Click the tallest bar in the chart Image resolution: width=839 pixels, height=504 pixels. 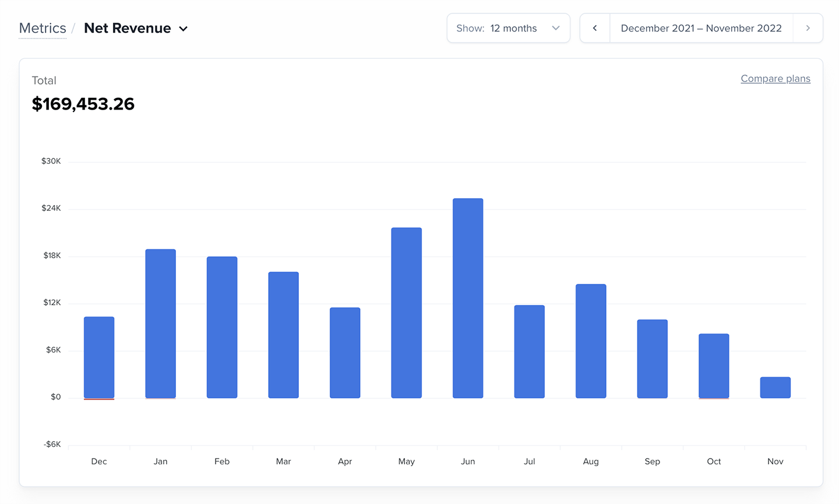[x=468, y=297]
